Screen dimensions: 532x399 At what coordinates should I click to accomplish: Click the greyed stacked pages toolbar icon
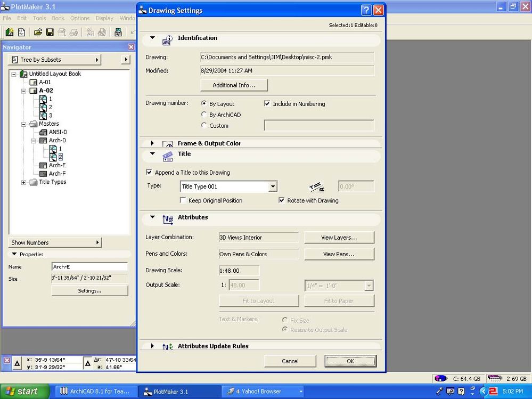102,32
